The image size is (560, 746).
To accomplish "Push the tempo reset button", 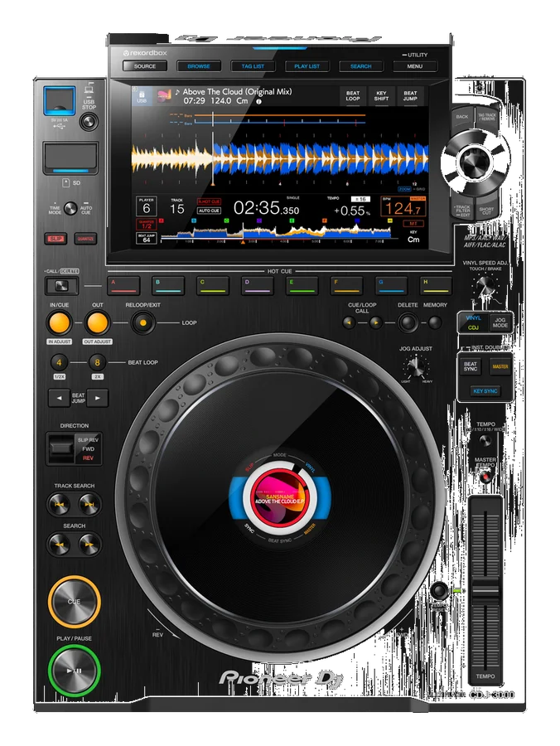I will pos(439,591).
